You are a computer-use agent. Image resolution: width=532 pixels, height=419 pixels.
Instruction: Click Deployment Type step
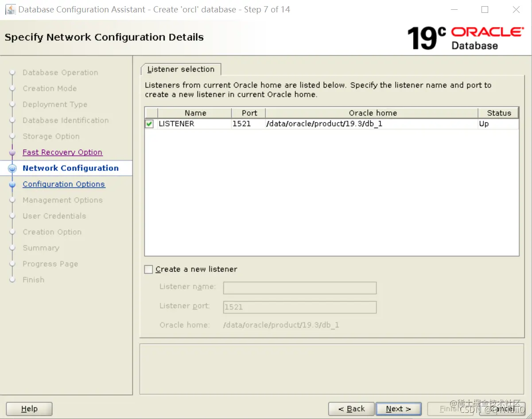55,105
